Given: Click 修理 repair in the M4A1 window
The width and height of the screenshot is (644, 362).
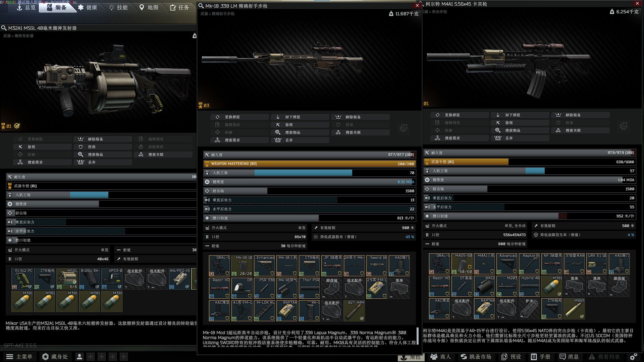Looking at the screenshot, I should [x=520, y=123].
